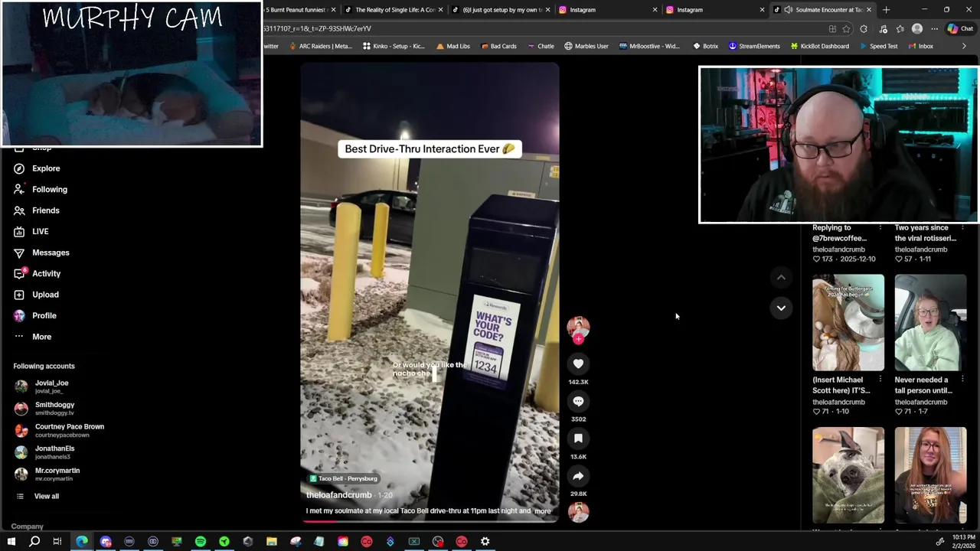Follow the creator using the red plus badge
This screenshot has height=551, width=980.
pyautogui.click(x=578, y=339)
